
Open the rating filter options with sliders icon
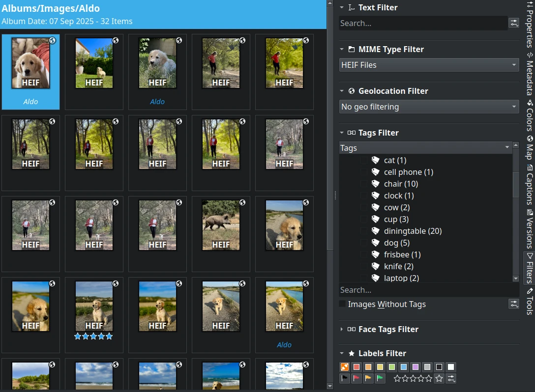[x=451, y=378]
